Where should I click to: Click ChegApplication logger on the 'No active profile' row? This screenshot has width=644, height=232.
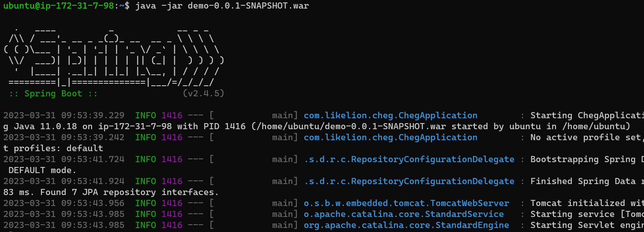(391, 137)
